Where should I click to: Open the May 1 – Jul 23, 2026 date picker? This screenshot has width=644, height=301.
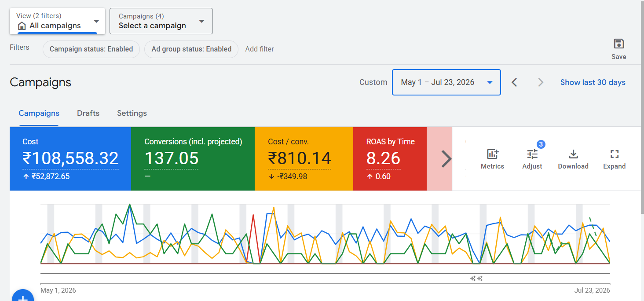(446, 82)
